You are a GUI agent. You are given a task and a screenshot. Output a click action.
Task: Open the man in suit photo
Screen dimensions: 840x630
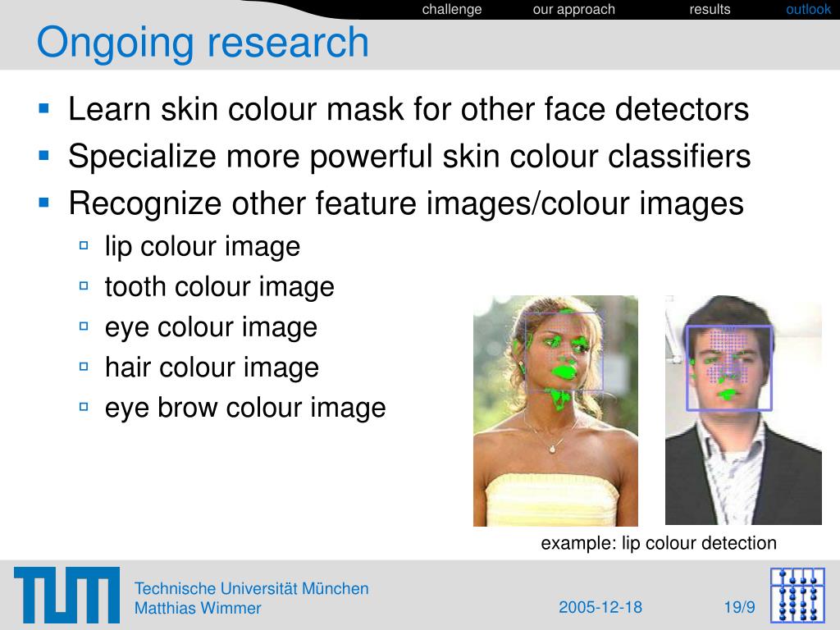coord(743,410)
